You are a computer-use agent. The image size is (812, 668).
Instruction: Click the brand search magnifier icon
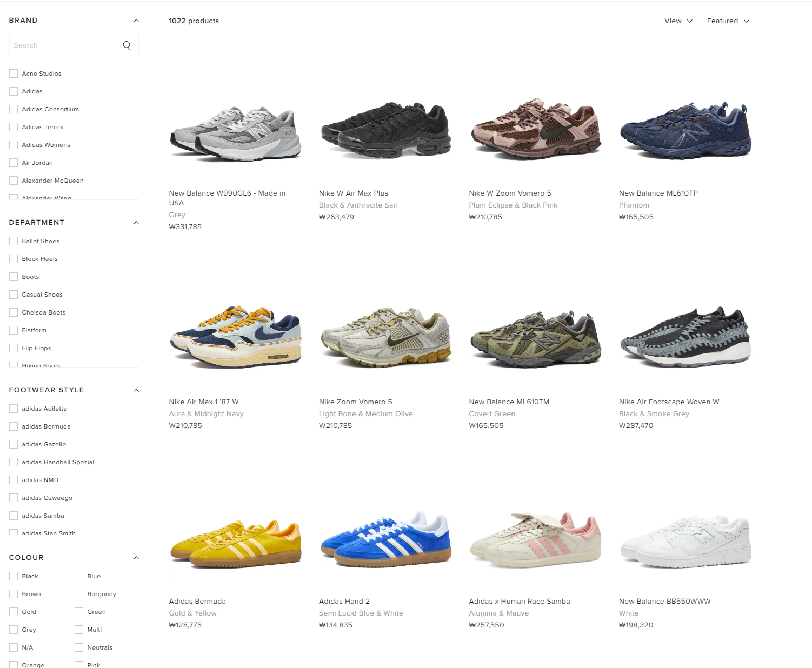pyautogui.click(x=127, y=45)
